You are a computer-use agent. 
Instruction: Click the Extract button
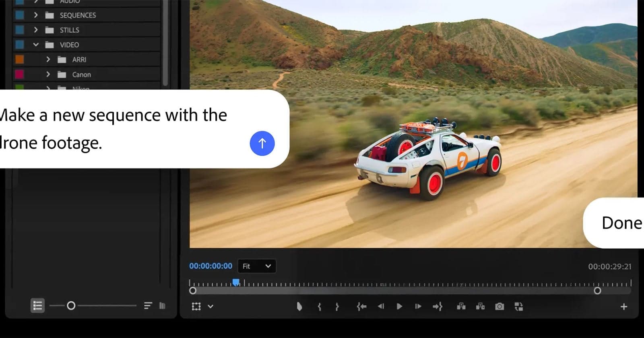point(480,307)
